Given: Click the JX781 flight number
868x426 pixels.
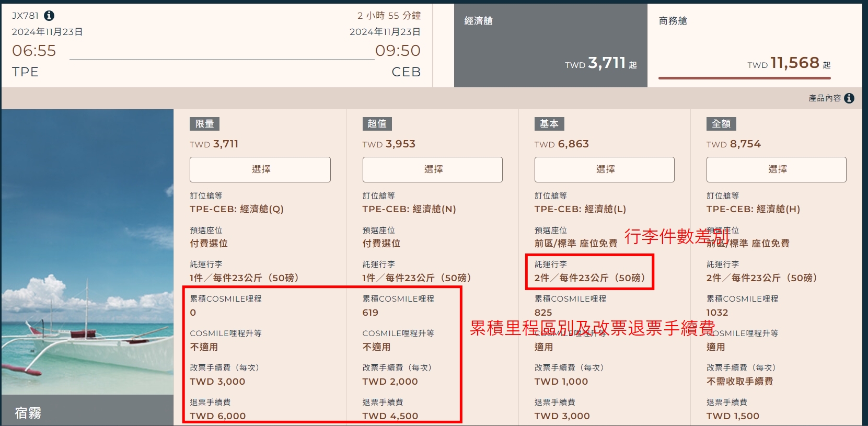Looking at the screenshot, I should click(26, 16).
